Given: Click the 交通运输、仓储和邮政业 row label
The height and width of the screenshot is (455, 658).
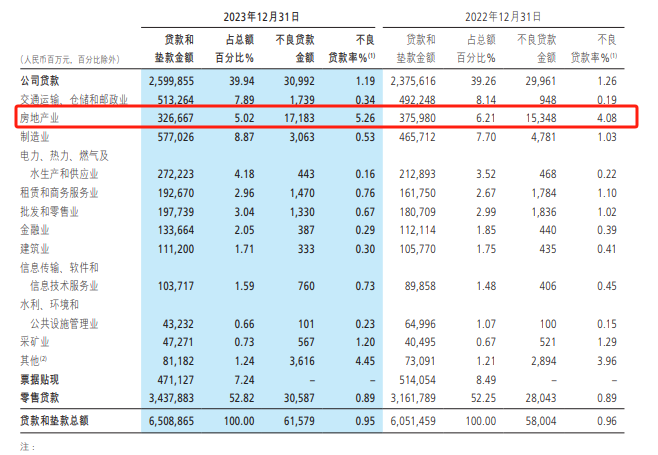Looking at the screenshot, I should [x=74, y=99].
